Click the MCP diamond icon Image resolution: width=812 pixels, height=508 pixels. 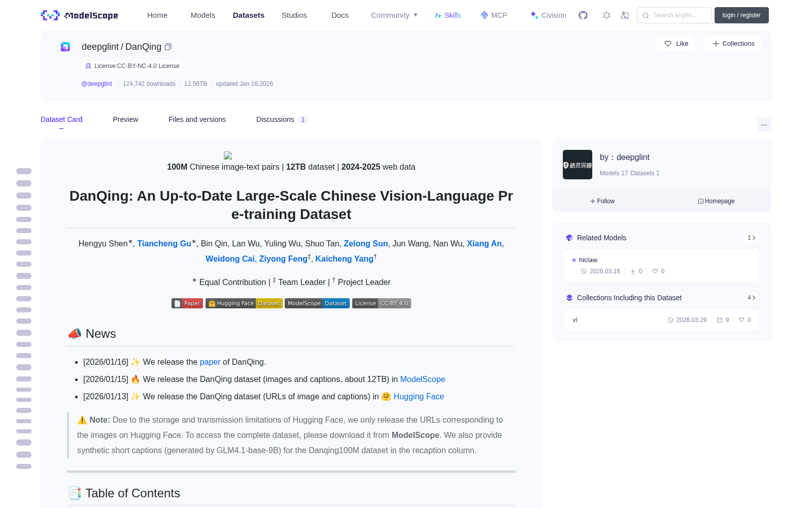click(484, 15)
